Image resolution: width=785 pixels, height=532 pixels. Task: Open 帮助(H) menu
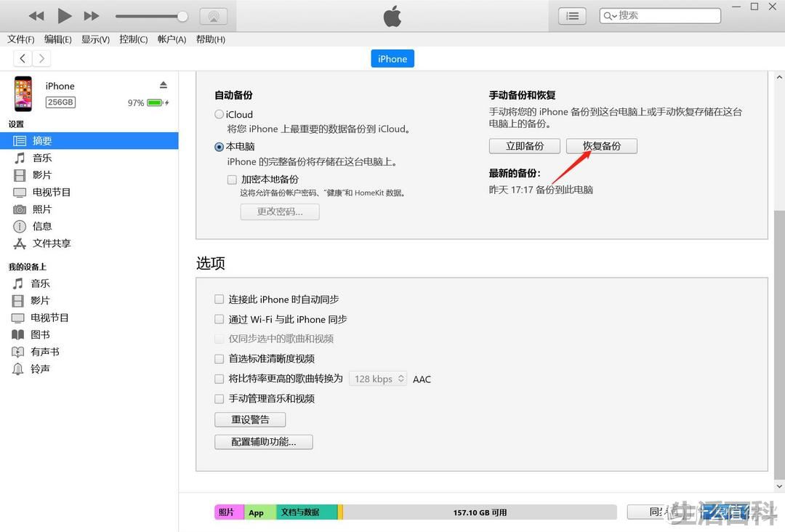pos(210,39)
